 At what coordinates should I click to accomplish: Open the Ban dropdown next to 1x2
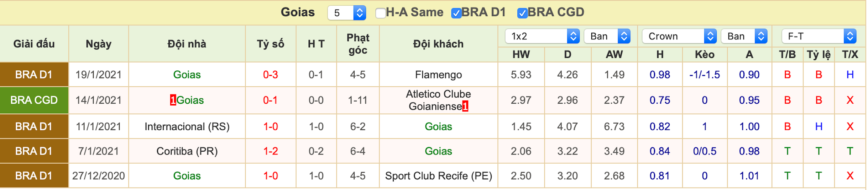(607, 36)
